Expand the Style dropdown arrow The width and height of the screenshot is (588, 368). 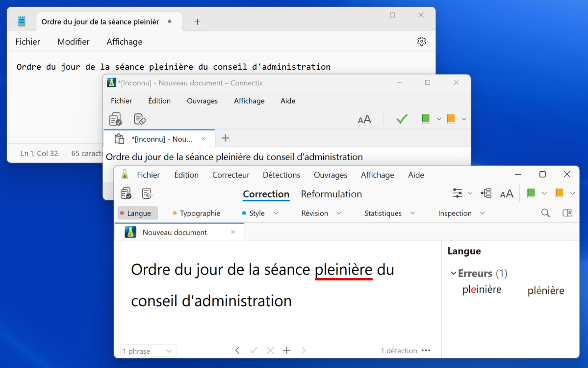(276, 213)
